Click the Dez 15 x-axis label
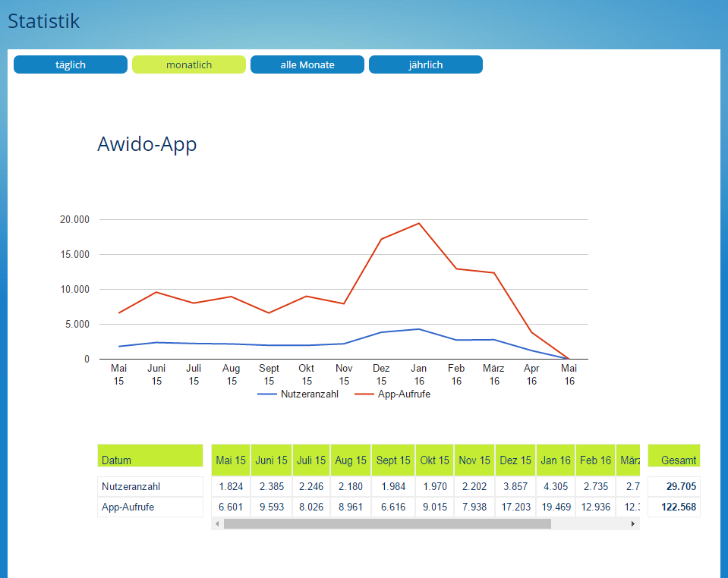This screenshot has height=578, width=728. (x=381, y=375)
